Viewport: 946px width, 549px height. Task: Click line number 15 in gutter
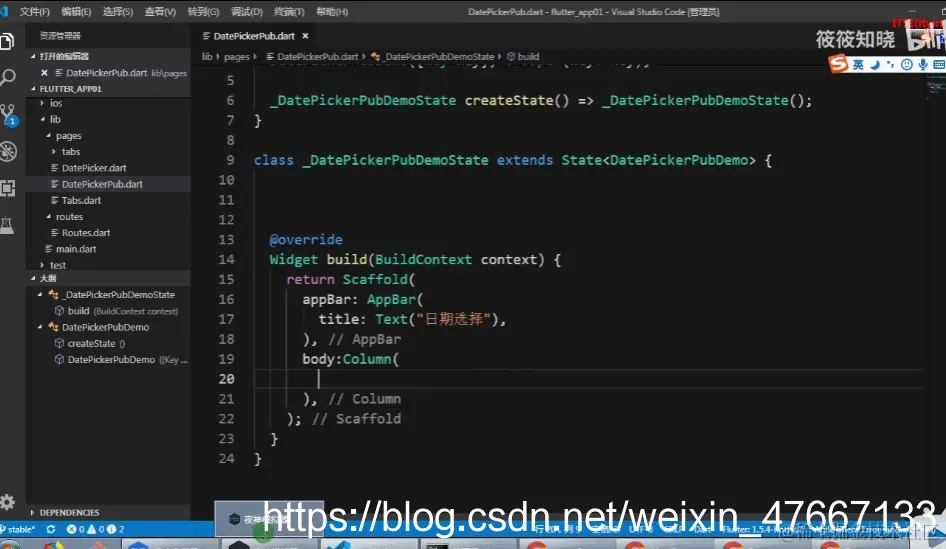tap(226, 279)
